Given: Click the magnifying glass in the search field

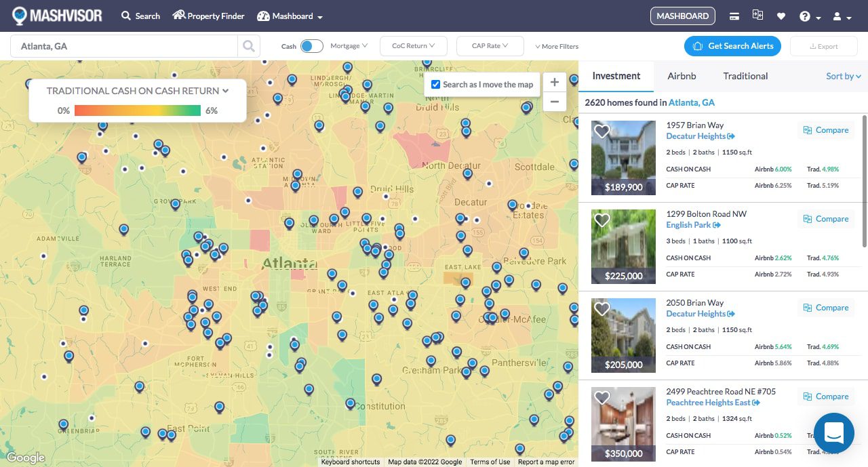Looking at the screenshot, I should pyautogui.click(x=248, y=45).
